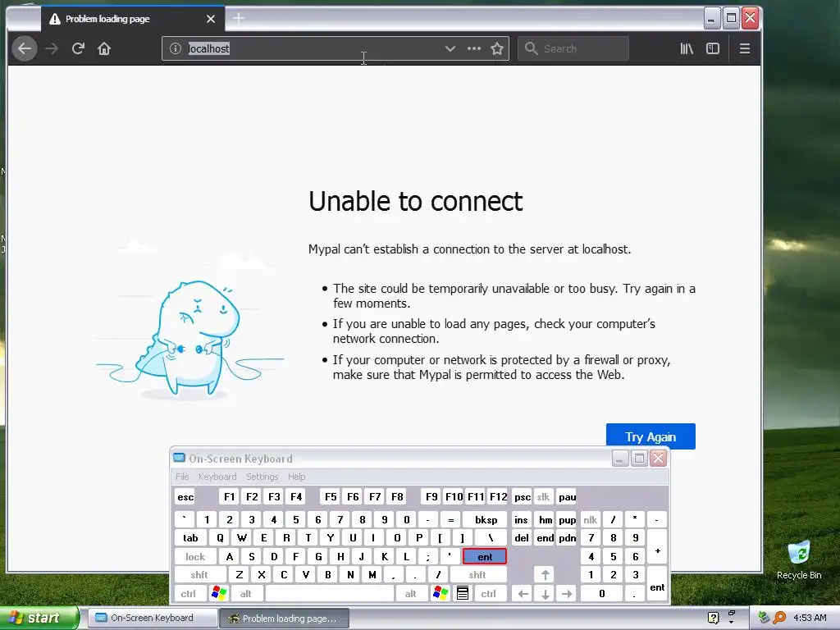
Task: Click the psc print screen key
Action: (x=523, y=496)
